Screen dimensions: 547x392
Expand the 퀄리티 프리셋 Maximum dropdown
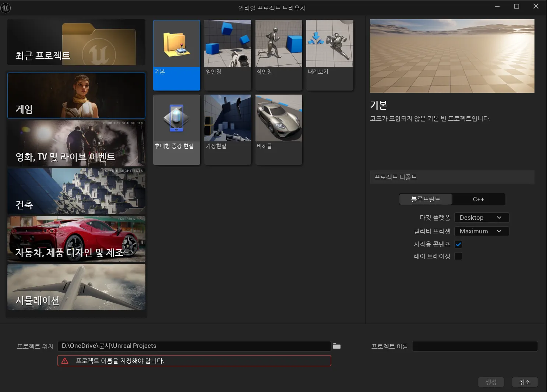[x=481, y=231]
